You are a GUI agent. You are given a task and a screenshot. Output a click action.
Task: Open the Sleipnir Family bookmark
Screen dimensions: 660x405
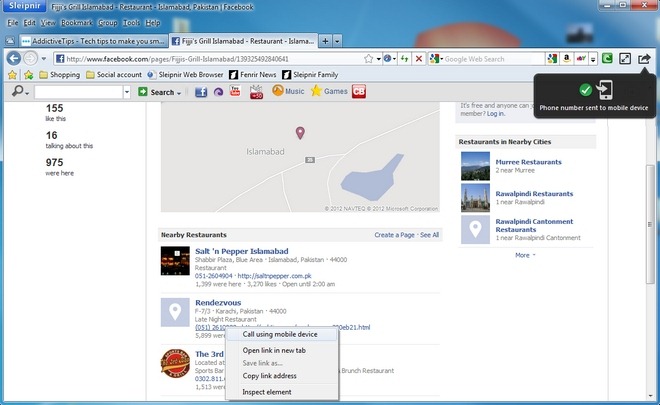[310, 75]
